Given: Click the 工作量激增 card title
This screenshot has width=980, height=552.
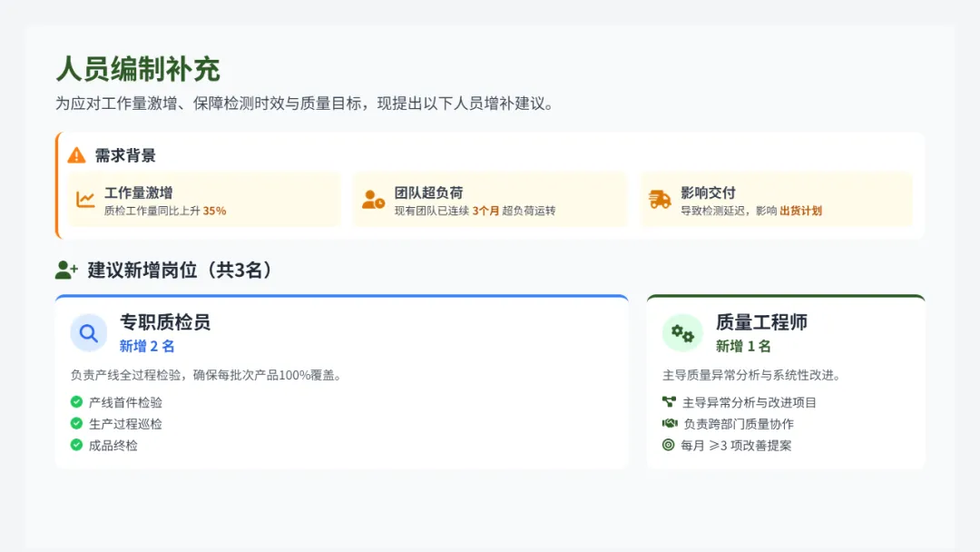Looking at the screenshot, I should coord(138,192).
